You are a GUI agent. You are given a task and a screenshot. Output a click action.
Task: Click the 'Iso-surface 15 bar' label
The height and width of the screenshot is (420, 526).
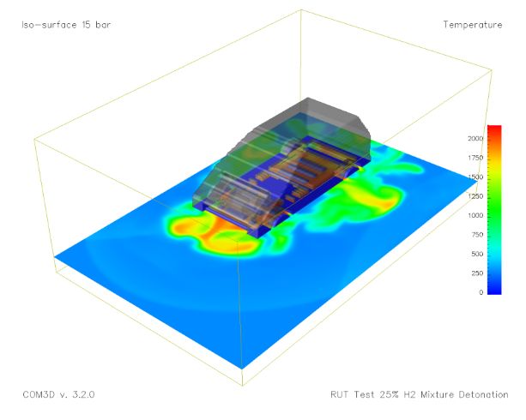66,25
